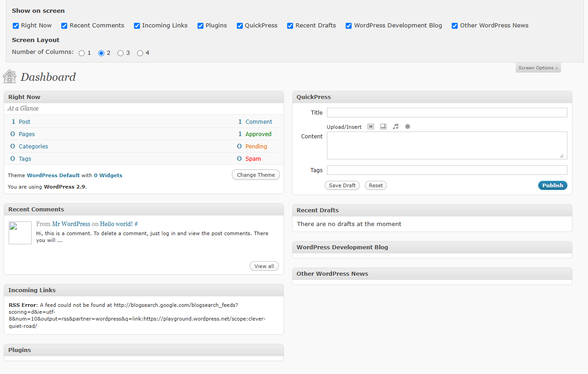This screenshot has height=374, width=588.
Task: Click the Add Audio music note icon
Action: [x=396, y=126]
